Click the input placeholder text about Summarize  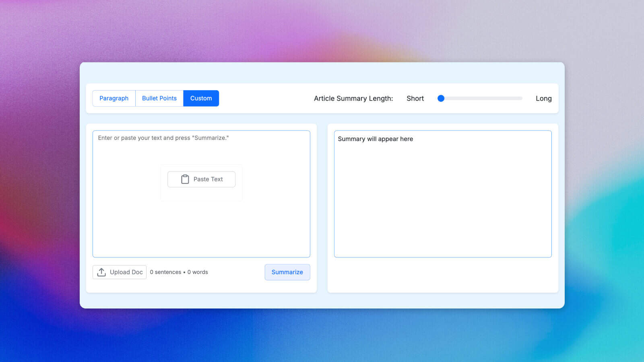[x=163, y=138]
